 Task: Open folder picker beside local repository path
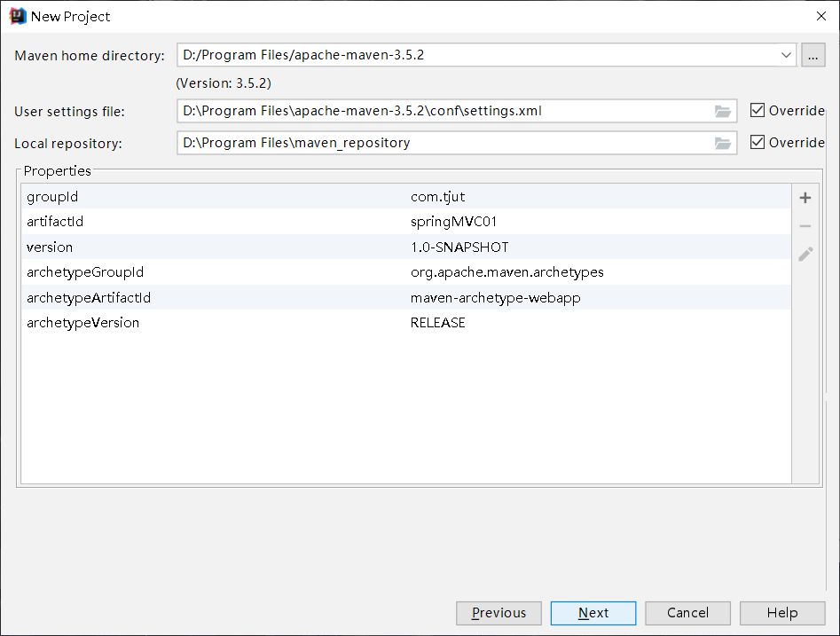coord(723,143)
